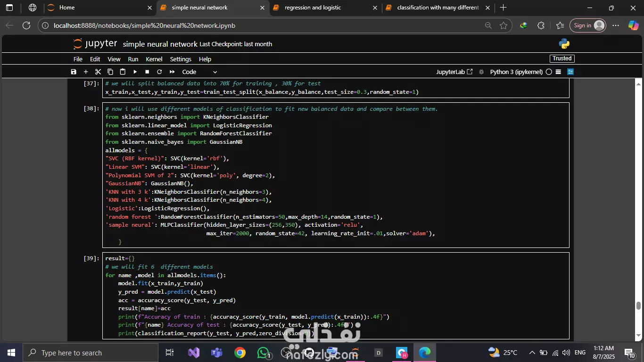Open the Settings menu in Jupyter

click(181, 59)
